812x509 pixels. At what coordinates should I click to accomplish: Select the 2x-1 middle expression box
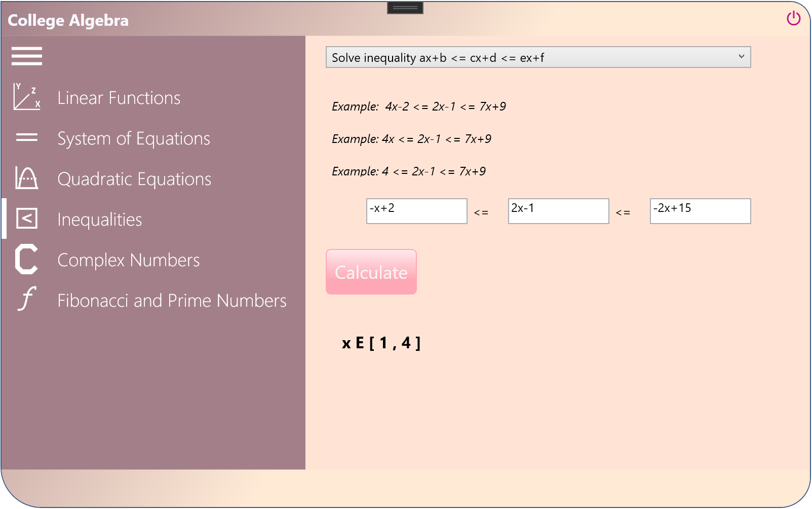558,211
